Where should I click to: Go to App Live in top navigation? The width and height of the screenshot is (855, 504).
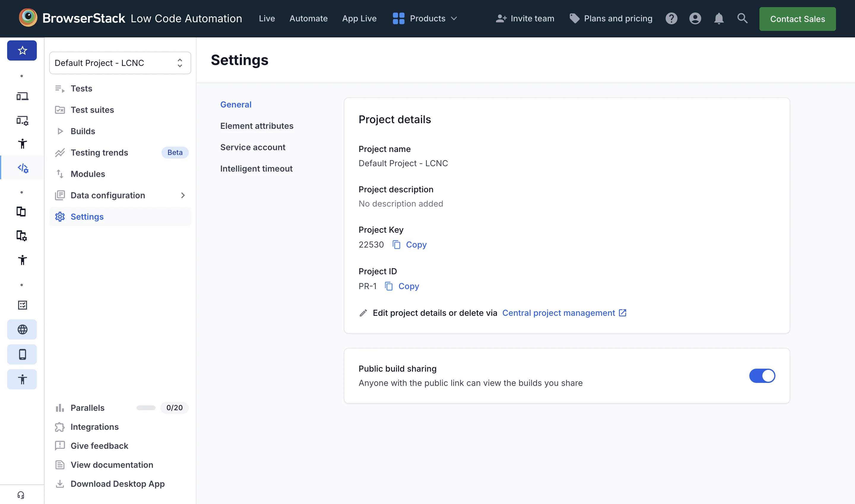(x=359, y=18)
